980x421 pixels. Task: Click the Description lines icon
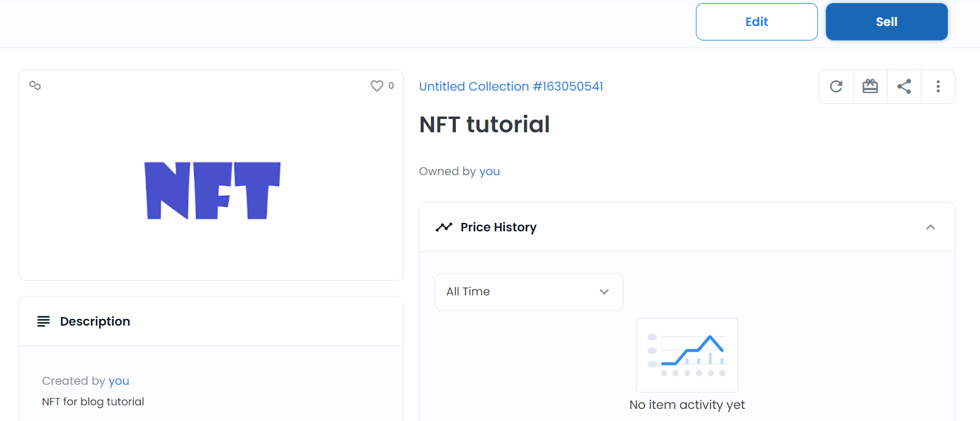click(x=44, y=321)
